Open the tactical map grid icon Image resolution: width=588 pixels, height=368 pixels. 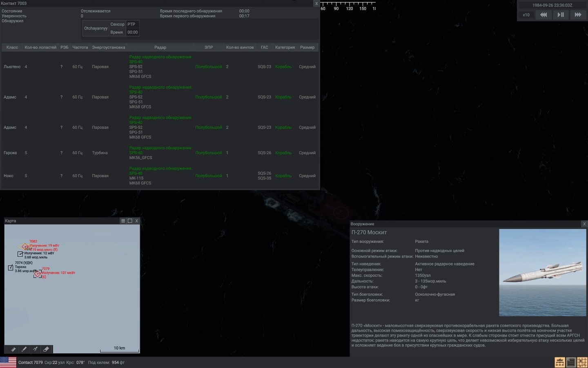(582, 362)
